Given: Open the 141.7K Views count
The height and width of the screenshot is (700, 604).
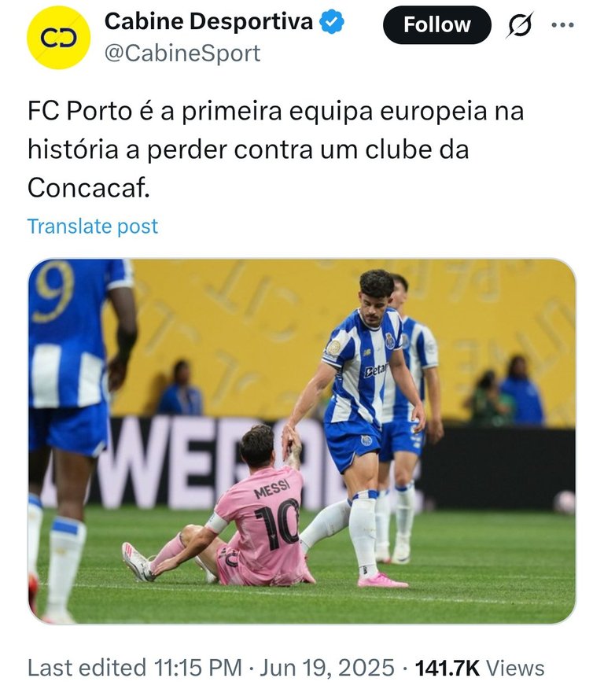Looking at the screenshot, I should 480,669.
